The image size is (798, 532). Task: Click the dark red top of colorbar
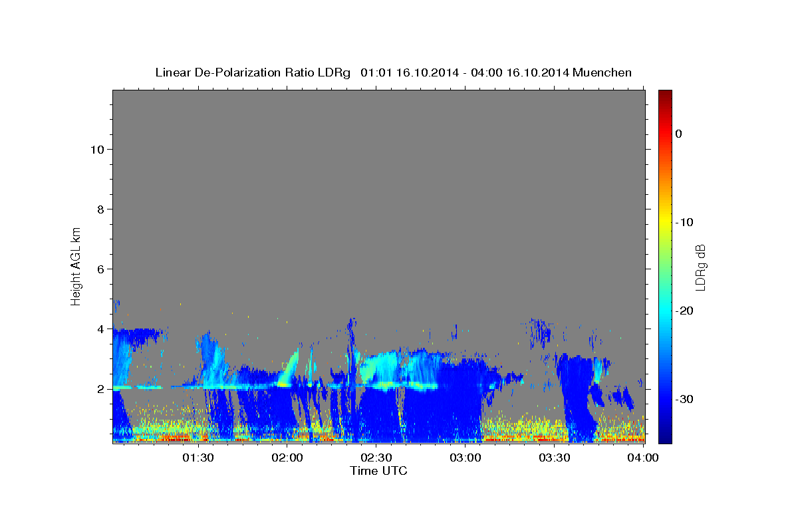click(x=665, y=95)
